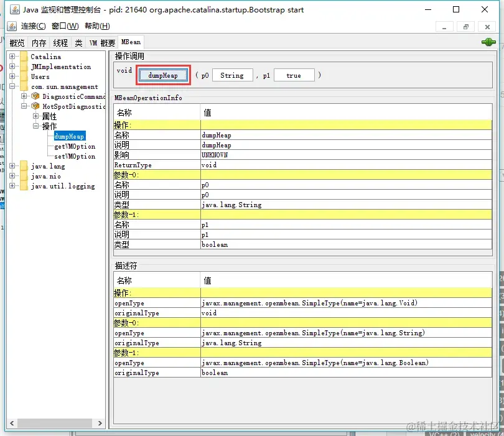This screenshot has height=436, width=504.
Task: Click the java.util.logging folder icon
Action: [x=24, y=186]
